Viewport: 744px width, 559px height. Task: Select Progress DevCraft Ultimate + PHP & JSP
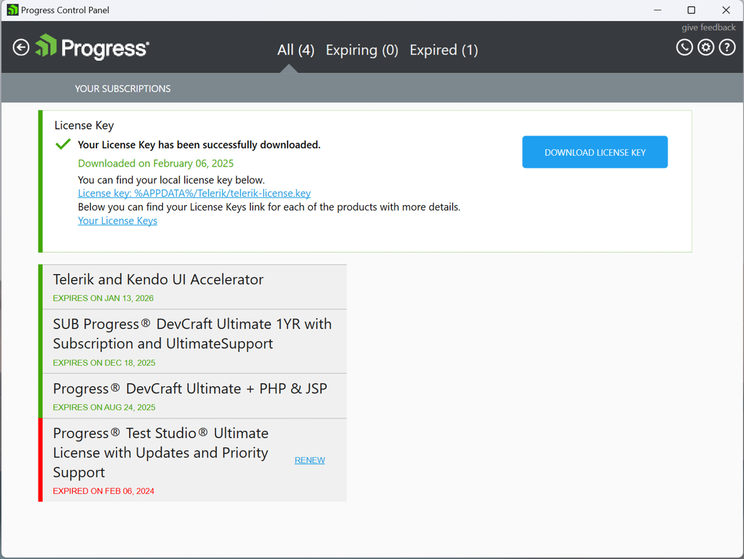195,396
